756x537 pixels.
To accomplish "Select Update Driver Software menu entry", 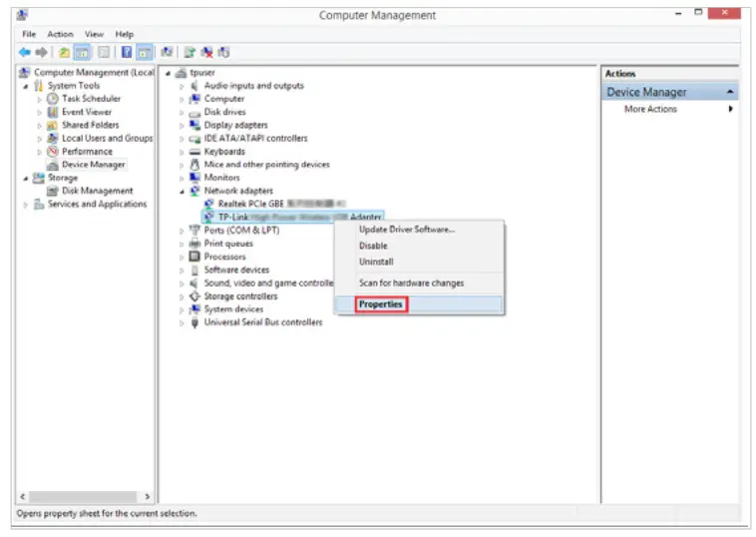I will coord(407,230).
